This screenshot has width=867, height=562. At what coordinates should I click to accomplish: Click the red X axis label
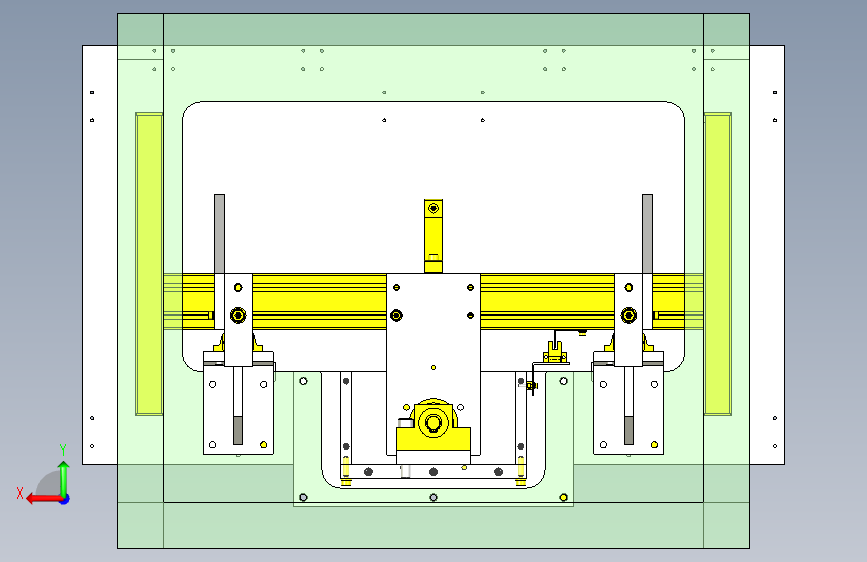(20, 493)
